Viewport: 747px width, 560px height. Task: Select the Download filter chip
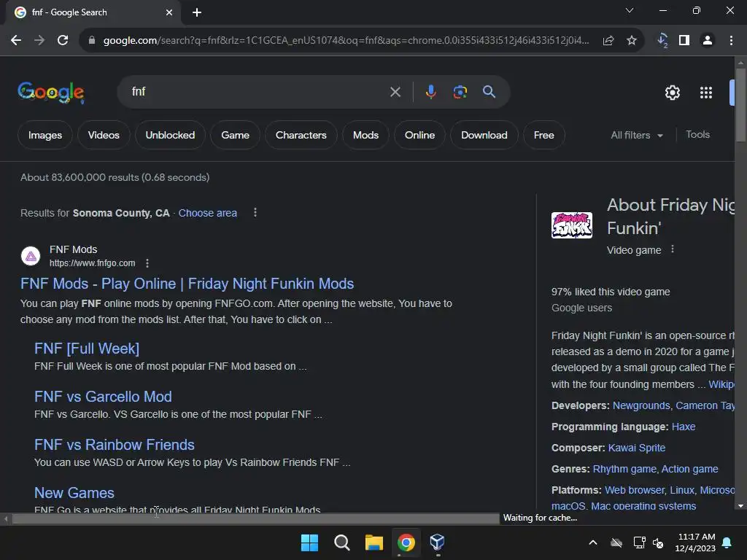coord(484,135)
